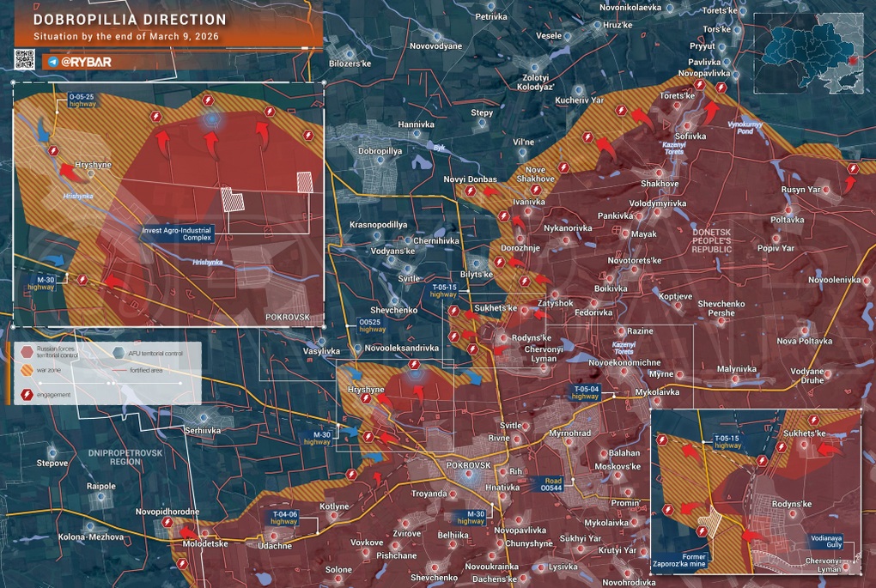
Task: Click the Road O0544 label
Action: 551,484
